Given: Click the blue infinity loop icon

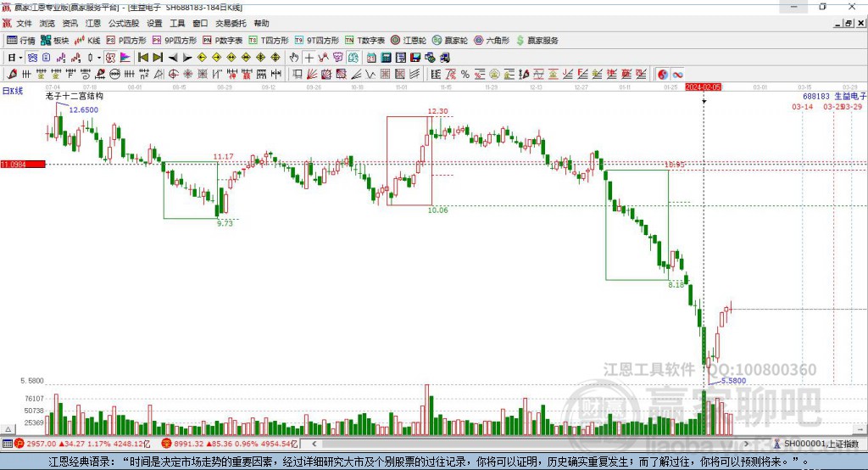Looking at the screenshot, I should click(x=677, y=75).
